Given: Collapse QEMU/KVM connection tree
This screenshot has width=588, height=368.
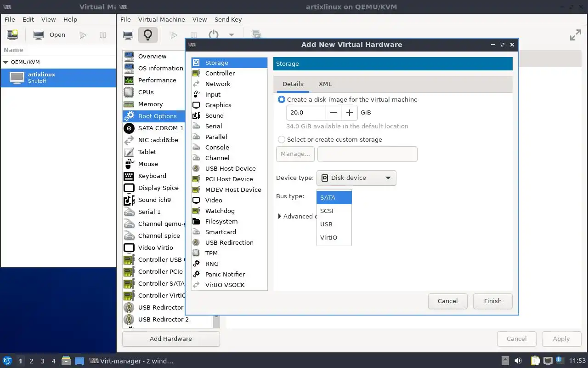Looking at the screenshot, I should pyautogui.click(x=6, y=62).
